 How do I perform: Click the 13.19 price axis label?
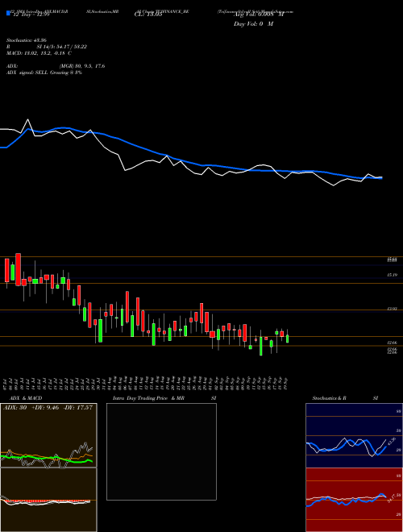click(x=393, y=276)
